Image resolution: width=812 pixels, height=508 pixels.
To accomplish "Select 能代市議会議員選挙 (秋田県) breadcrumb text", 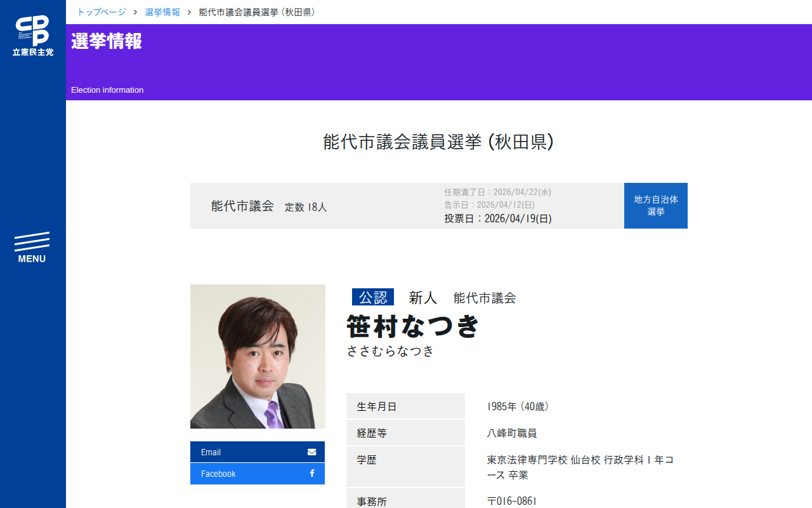I will (258, 12).
